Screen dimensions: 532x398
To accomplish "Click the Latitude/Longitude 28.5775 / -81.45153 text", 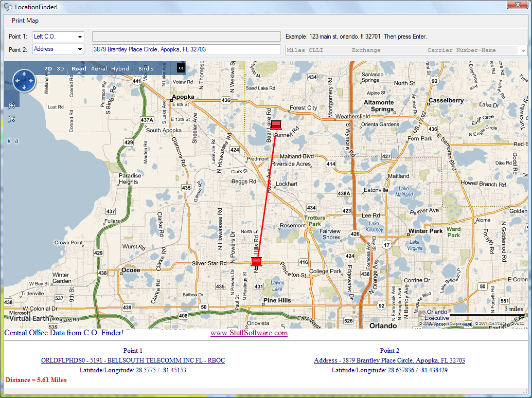I will pyautogui.click(x=133, y=370).
